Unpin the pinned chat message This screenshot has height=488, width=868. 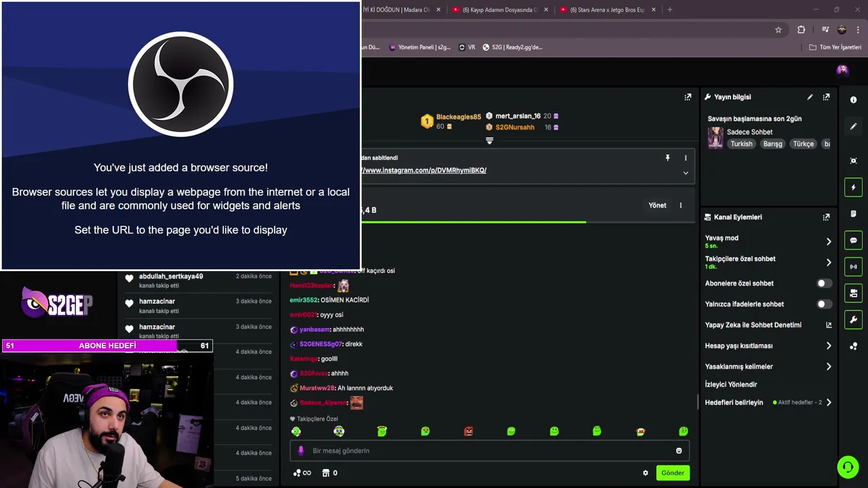point(667,158)
